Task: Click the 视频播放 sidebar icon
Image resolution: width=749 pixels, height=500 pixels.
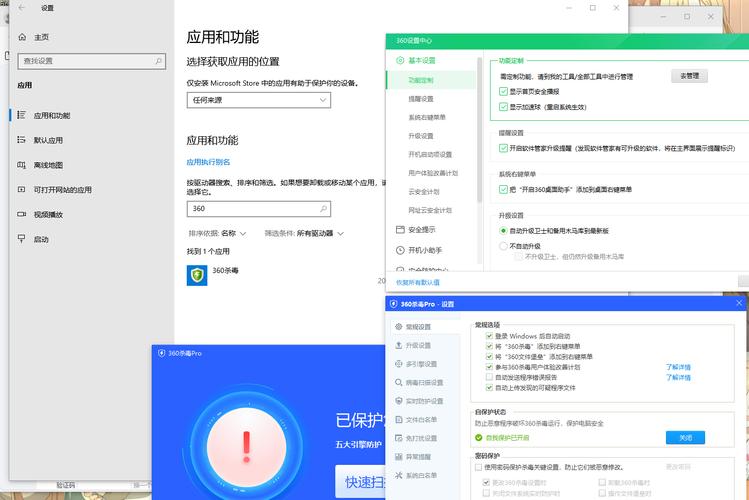Action: click(21, 214)
